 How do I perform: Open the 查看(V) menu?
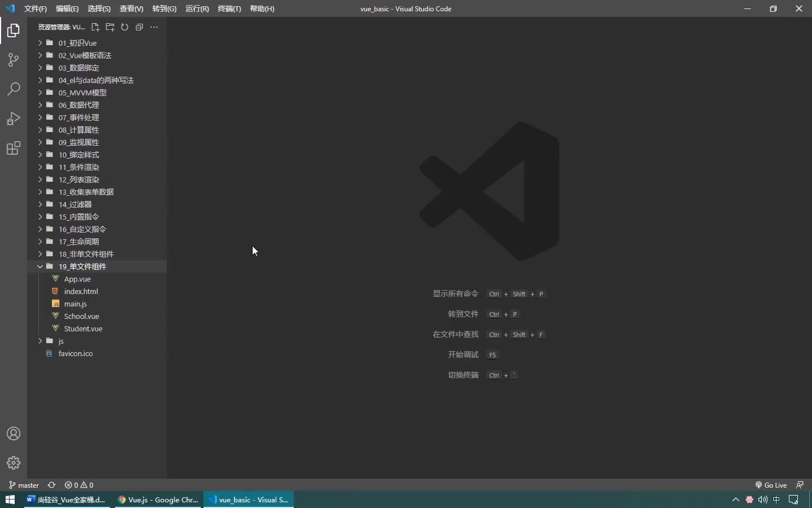tap(131, 8)
